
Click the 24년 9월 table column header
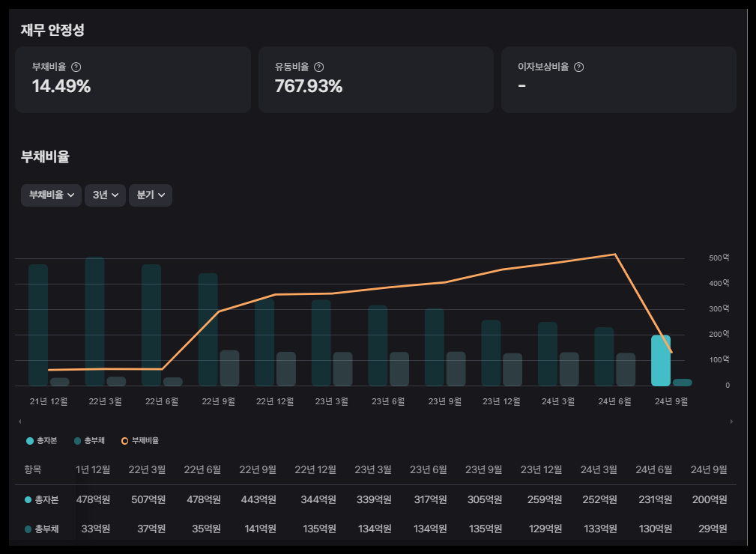(709, 469)
